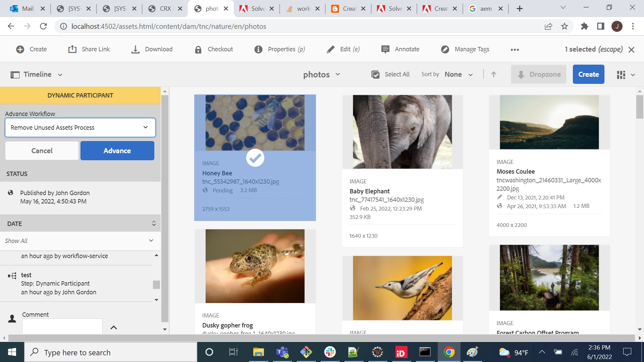Screen dimensions: 644x362
Task: Open asset Properties info icon
Action: point(258,49)
